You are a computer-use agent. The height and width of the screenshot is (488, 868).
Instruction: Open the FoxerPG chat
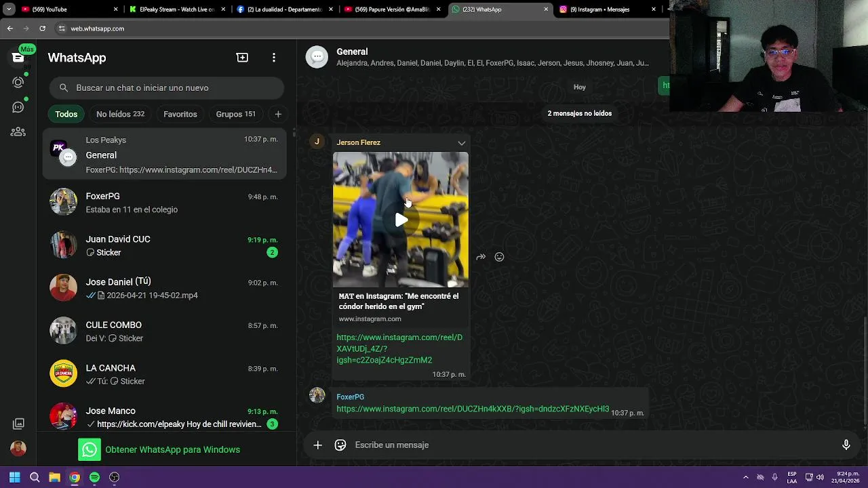tap(165, 203)
